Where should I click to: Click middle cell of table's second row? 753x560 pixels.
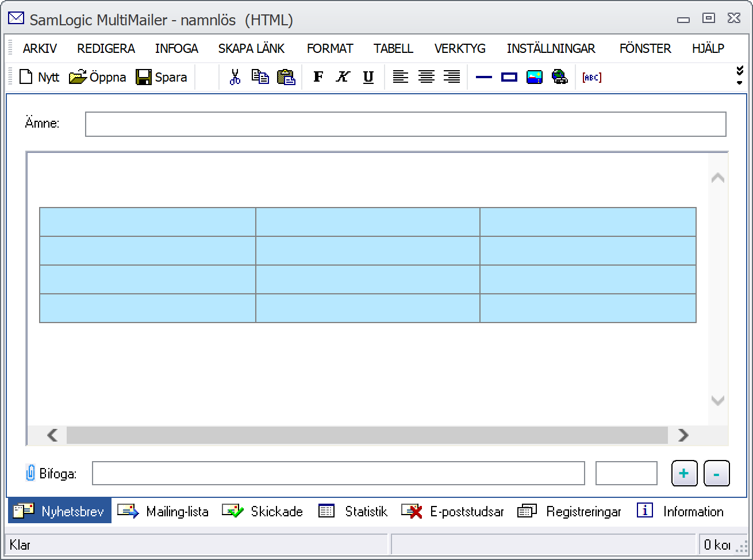pos(368,251)
